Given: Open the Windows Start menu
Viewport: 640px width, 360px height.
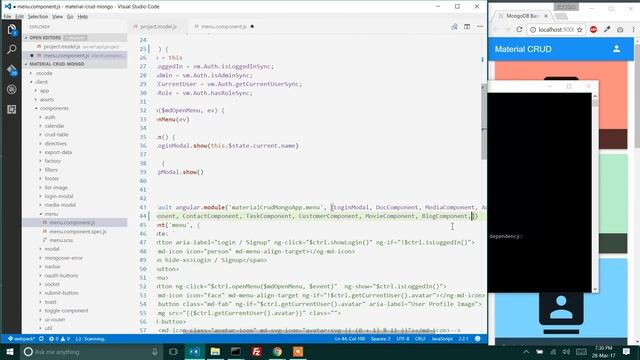Looking at the screenshot, I should [10, 351].
